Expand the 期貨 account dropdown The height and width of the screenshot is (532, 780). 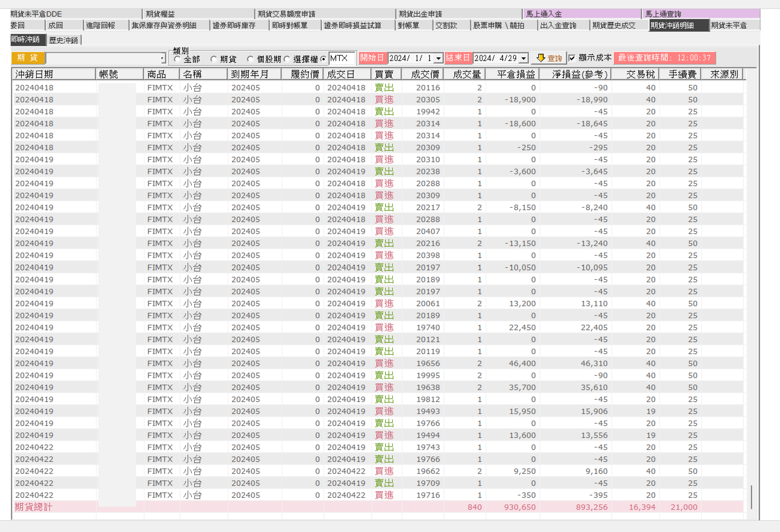tap(162, 58)
